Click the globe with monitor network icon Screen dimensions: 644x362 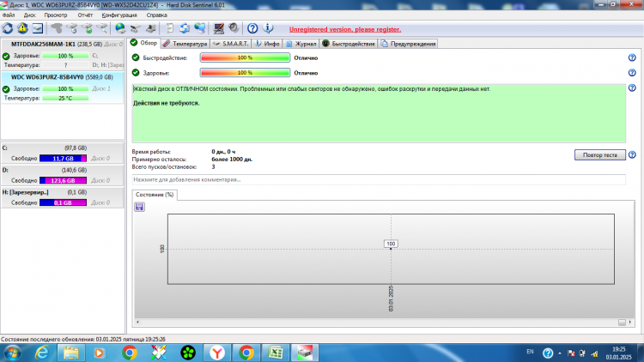pyautogui.click(x=200, y=28)
